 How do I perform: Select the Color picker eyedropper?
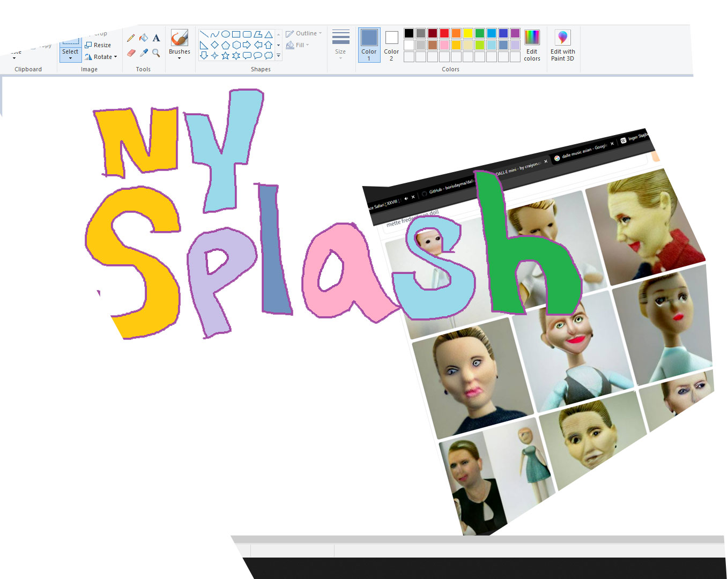143,53
